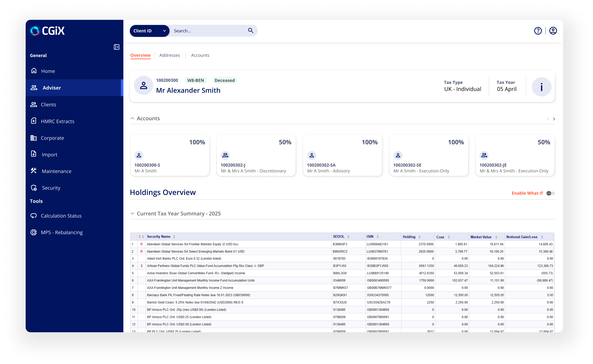
Task: Click the search magnifier icon
Action: pos(251,31)
